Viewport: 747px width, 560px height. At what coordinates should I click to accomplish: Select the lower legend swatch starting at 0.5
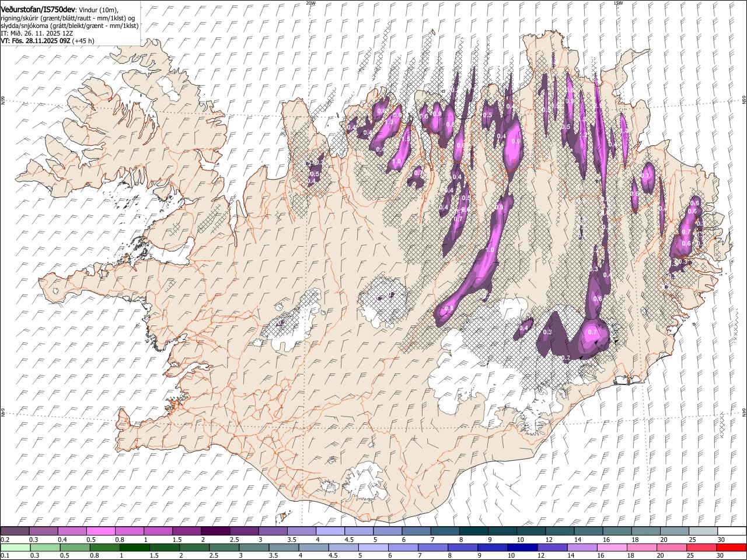coord(75,547)
